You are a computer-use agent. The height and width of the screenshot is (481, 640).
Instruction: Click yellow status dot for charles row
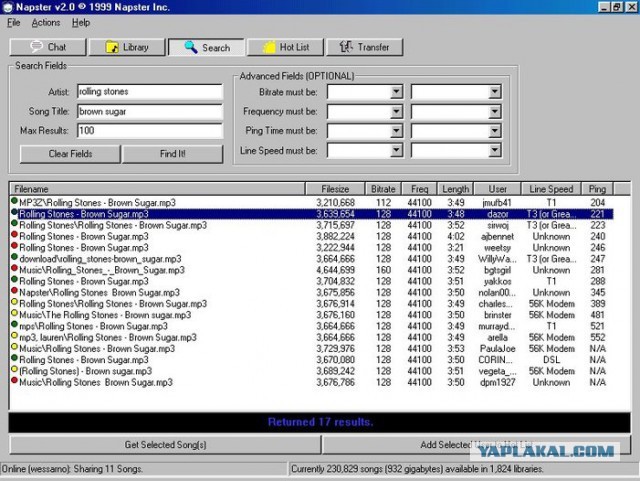pos(14,302)
